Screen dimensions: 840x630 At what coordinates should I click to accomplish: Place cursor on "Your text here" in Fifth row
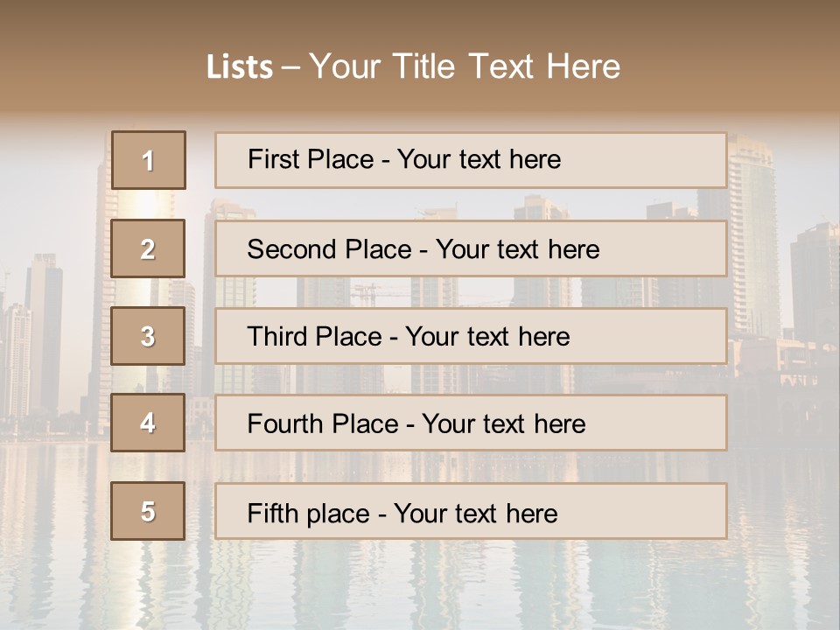pos(476,513)
